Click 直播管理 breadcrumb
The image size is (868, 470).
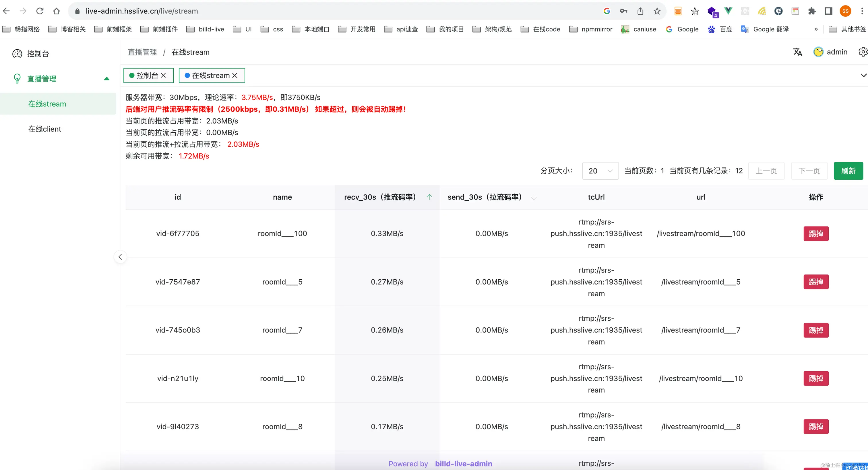pyautogui.click(x=142, y=52)
